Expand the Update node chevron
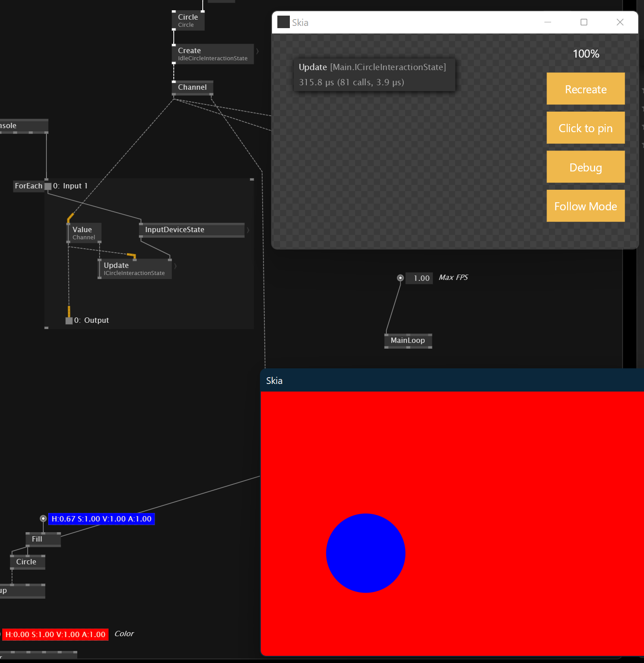This screenshot has height=663, width=644. coord(176,266)
